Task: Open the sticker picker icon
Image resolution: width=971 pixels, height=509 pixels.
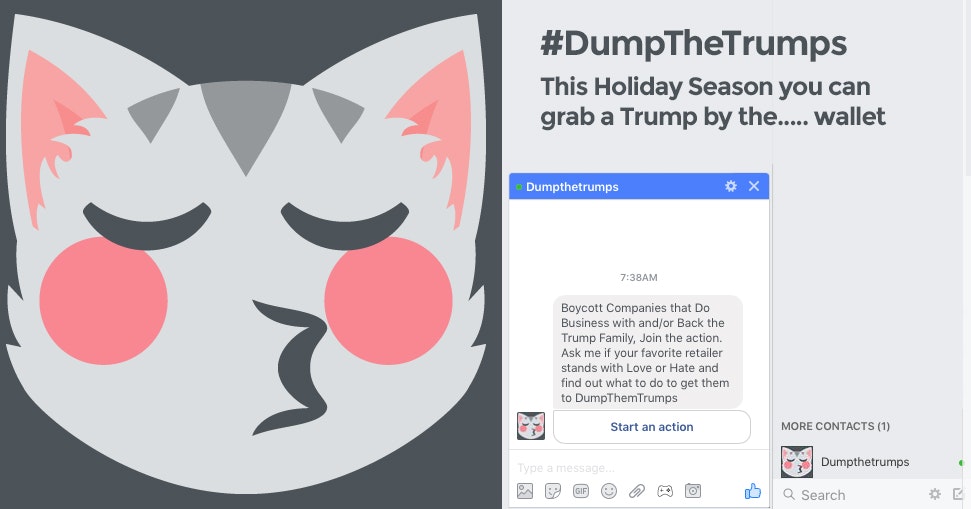Action: click(x=552, y=491)
